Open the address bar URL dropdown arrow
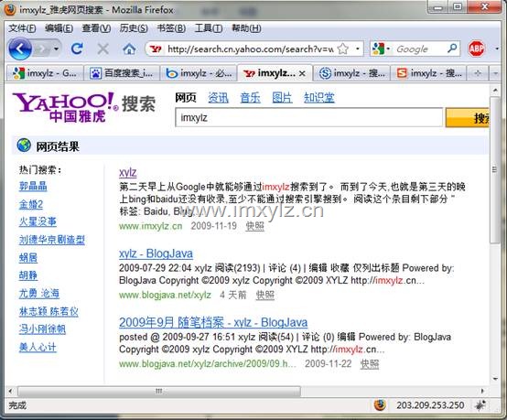 point(357,48)
